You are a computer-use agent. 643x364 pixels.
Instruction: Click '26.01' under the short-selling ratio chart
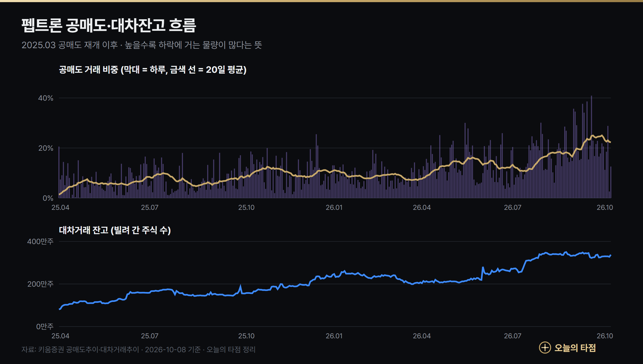[x=334, y=207]
